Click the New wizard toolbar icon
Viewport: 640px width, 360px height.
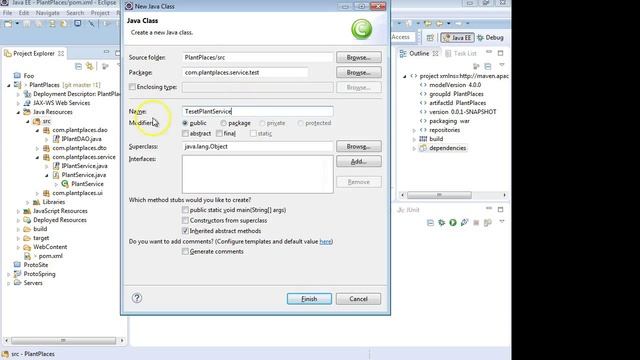[x=8, y=24]
